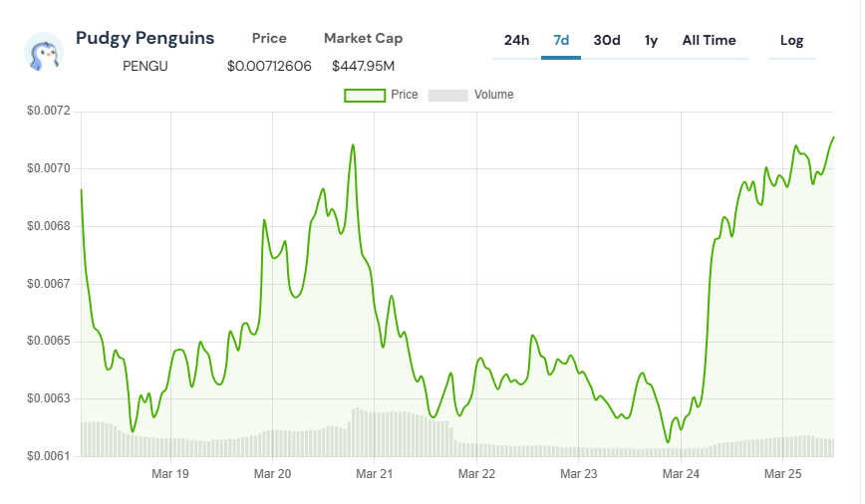Click the $447.95M market cap value
The height and width of the screenshot is (504, 865).
tap(363, 66)
